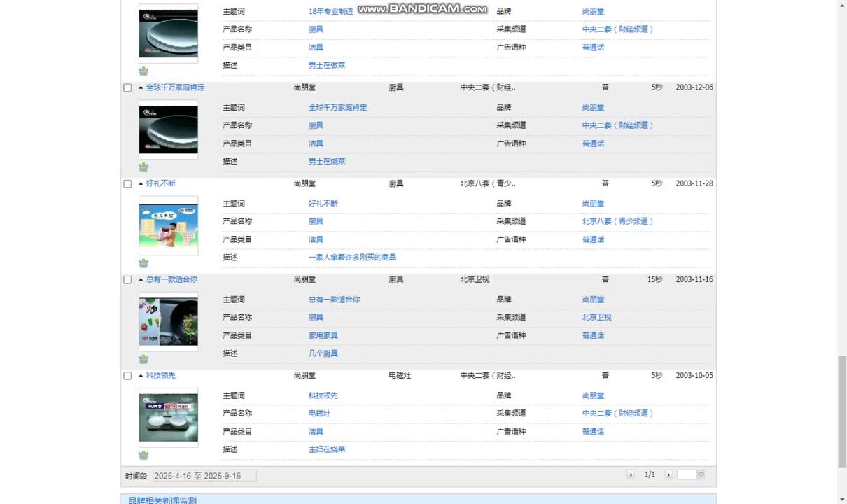Click the 电磁灶 product name link in the 科技领先 details

click(x=319, y=413)
